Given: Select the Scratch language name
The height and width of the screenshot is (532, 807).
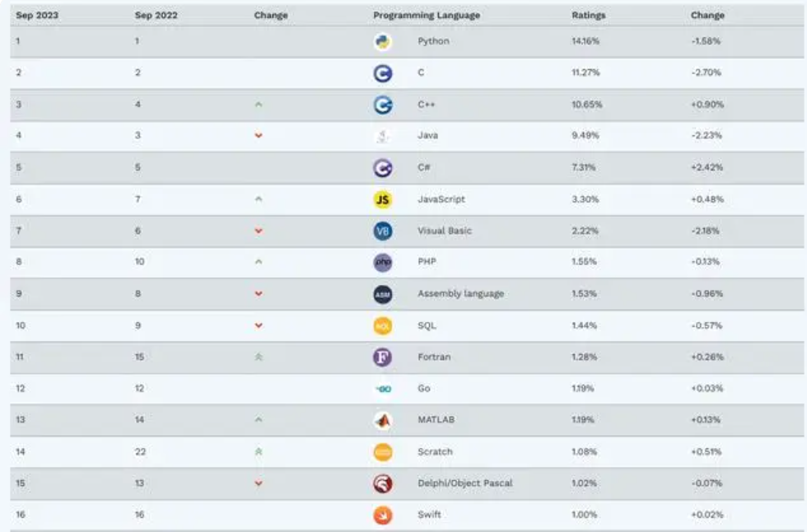Looking at the screenshot, I should pos(435,452).
